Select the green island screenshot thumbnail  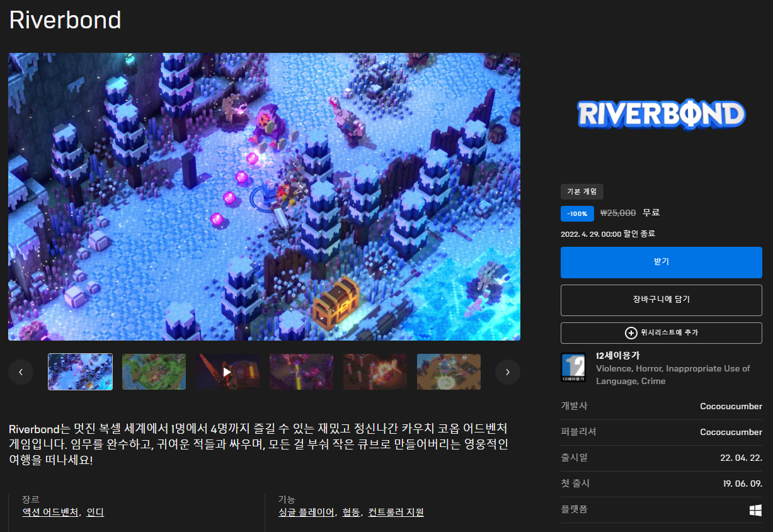pyautogui.click(x=154, y=372)
